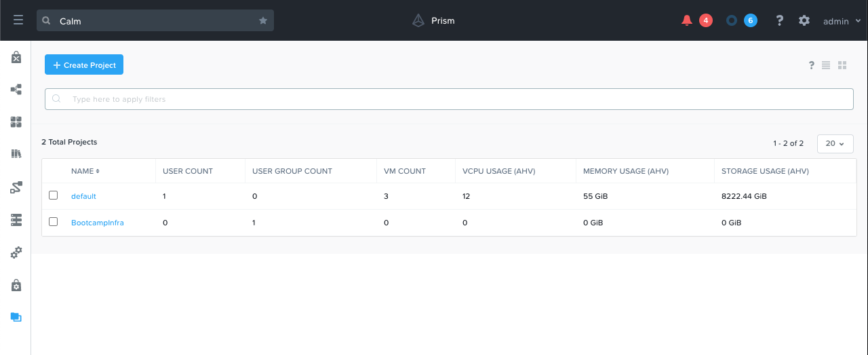
Task: Select the default project checkbox
Action: click(54, 195)
